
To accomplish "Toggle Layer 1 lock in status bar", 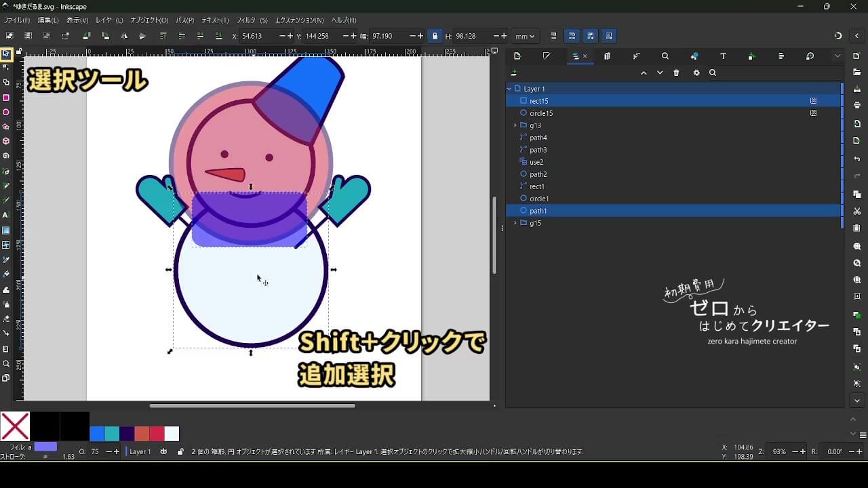I will pos(180,451).
